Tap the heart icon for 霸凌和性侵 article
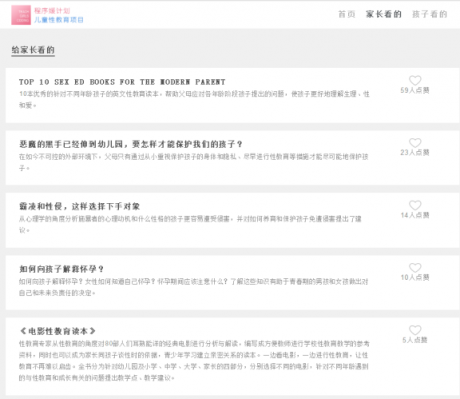The width and height of the screenshot is (460, 399). (415, 205)
